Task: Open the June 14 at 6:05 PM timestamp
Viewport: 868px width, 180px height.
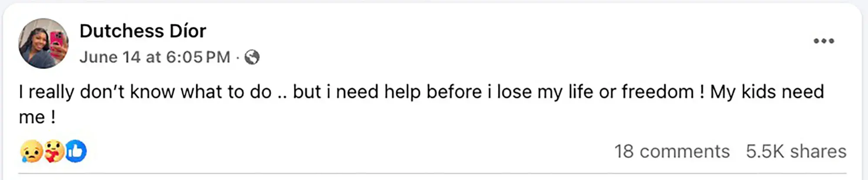Action: click(155, 57)
